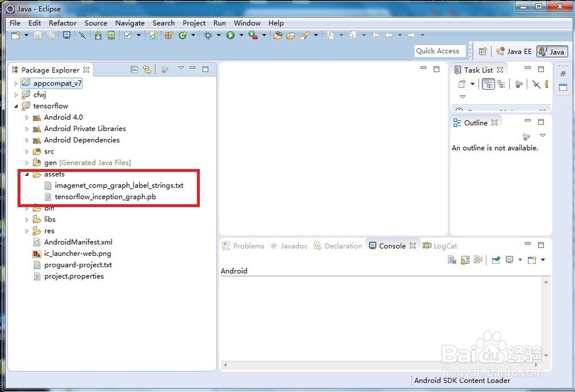Viewport: 575px width, 392px height.
Task: Select tensorflow_inception_graph.pb file
Action: pyautogui.click(x=100, y=197)
